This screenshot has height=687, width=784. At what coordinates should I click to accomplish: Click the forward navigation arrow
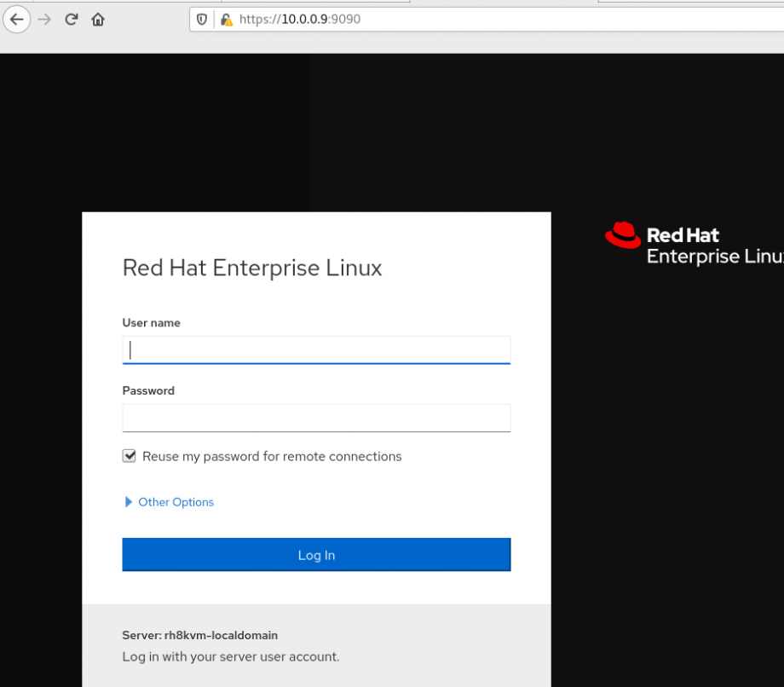pyautogui.click(x=43, y=19)
